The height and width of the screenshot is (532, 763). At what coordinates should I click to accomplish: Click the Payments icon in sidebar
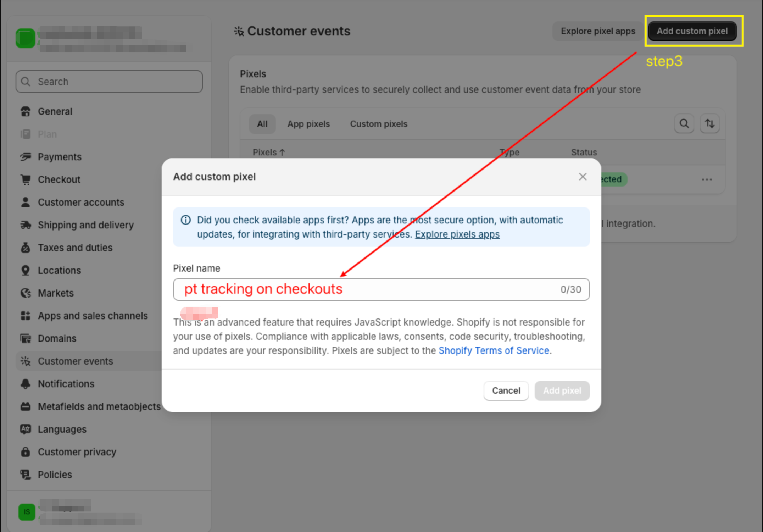pos(26,157)
